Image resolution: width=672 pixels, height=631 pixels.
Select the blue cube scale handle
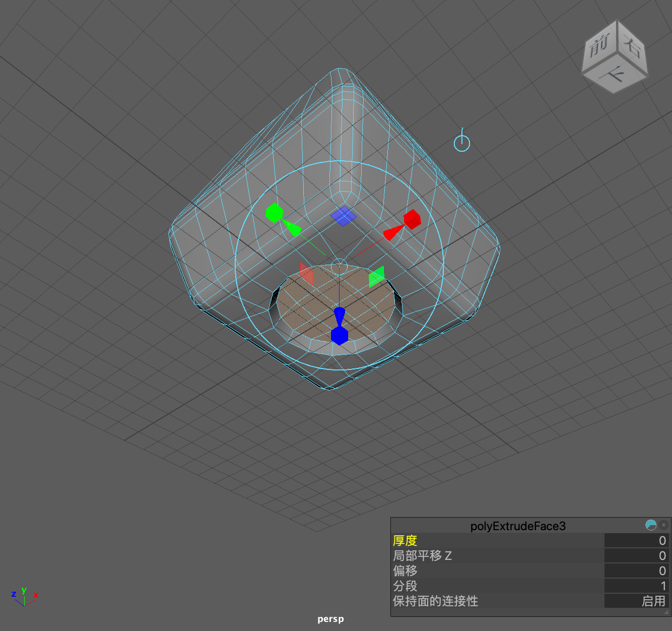click(x=340, y=336)
